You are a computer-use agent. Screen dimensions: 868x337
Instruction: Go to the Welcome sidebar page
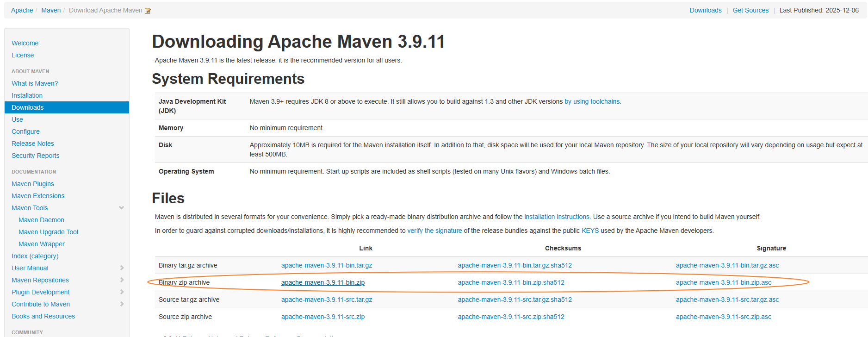pyautogui.click(x=25, y=43)
